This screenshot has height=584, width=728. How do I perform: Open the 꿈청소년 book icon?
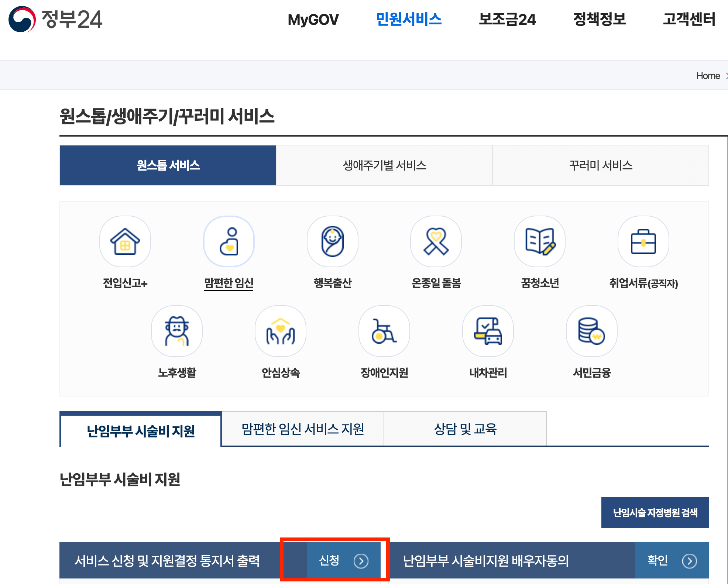click(540, 241)
